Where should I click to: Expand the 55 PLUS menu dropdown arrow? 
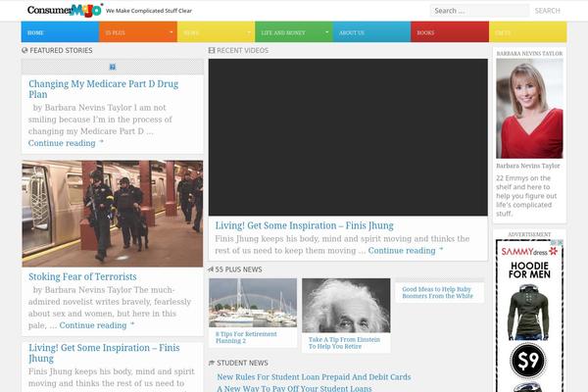point(171,32)
